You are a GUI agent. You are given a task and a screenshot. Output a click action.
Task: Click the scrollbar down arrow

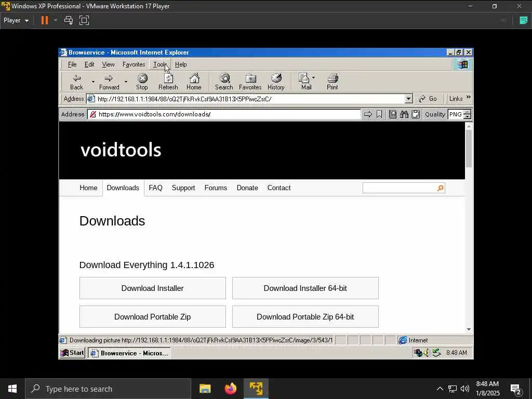click(x=469, y=329)
